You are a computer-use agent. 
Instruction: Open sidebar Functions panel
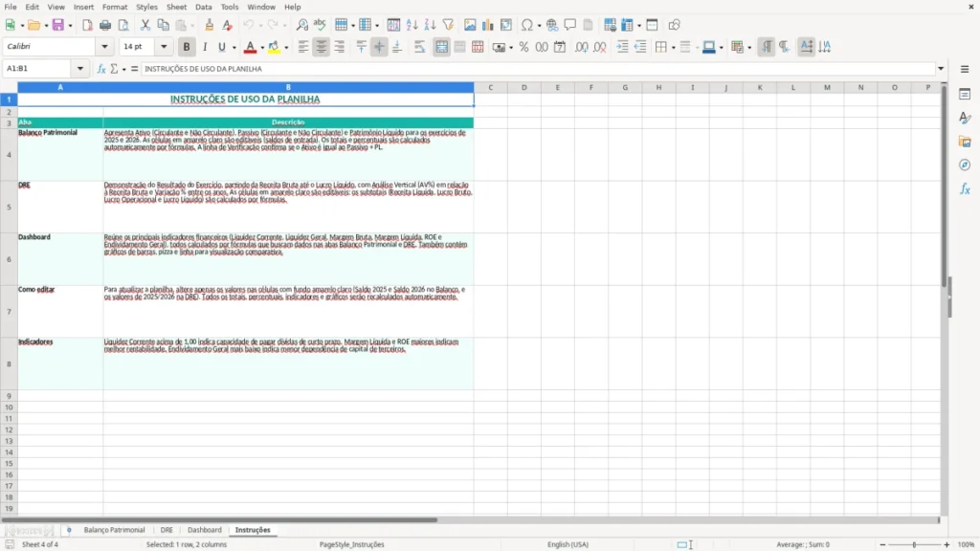[965, 189]
